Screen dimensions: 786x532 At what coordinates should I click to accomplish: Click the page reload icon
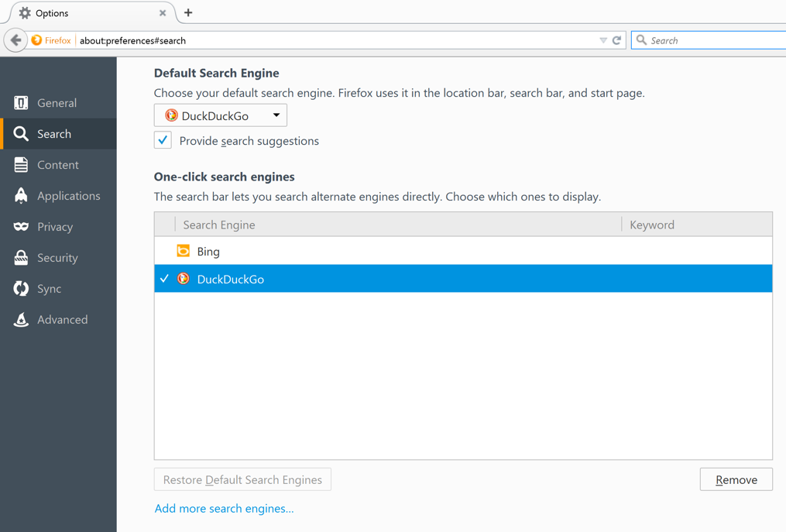click(616, 39)
